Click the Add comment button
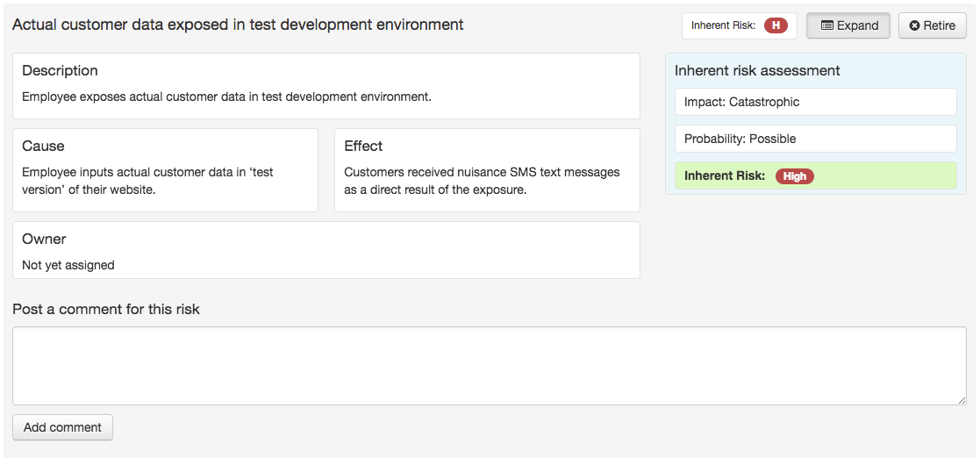This screenshot has height=458, width=980. point(62,427)
